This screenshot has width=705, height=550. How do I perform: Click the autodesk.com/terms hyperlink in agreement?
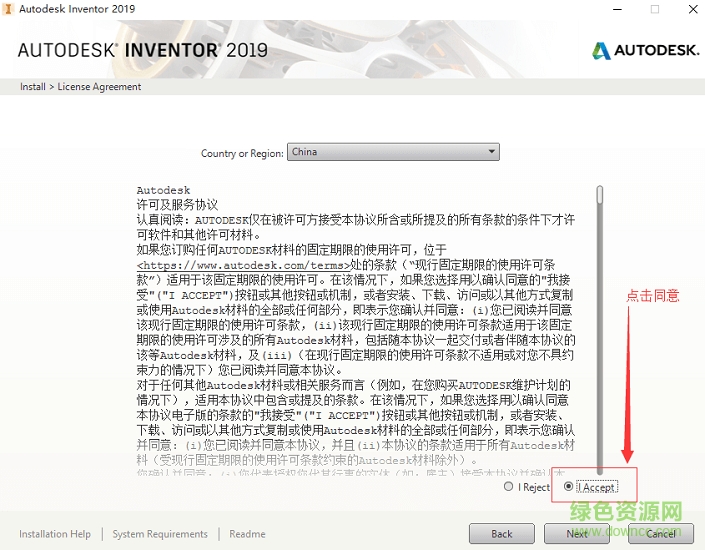[243, 265]
